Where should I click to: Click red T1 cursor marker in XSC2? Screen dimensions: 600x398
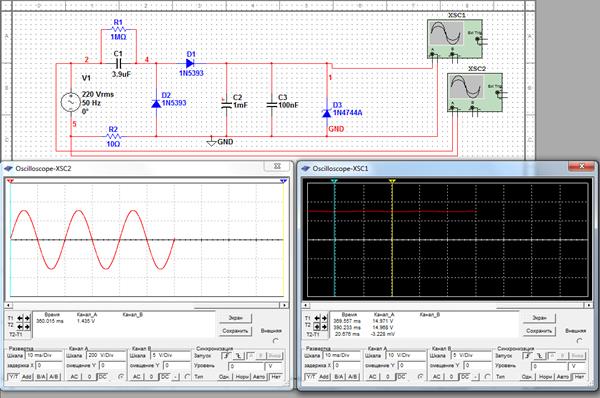[x=10, y=181]
